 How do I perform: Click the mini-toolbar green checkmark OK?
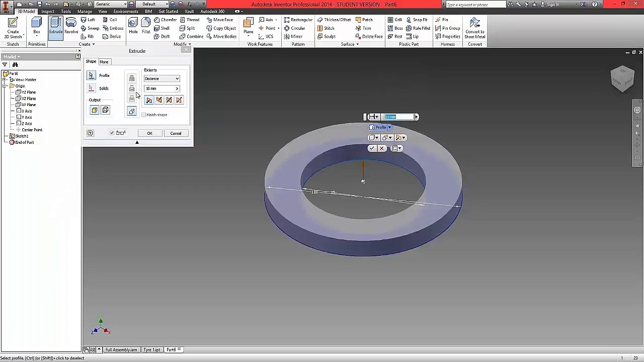372,148
